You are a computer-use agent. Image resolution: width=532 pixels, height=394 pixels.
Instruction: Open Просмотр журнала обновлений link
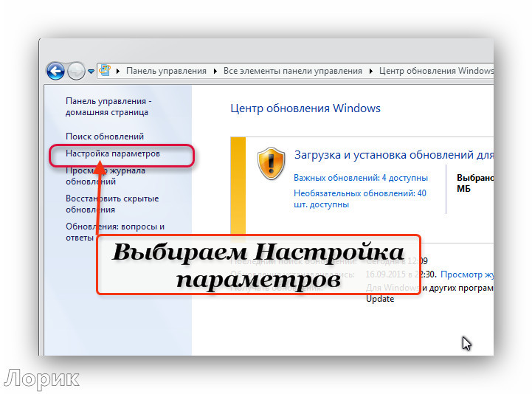(x=106, y=176)
